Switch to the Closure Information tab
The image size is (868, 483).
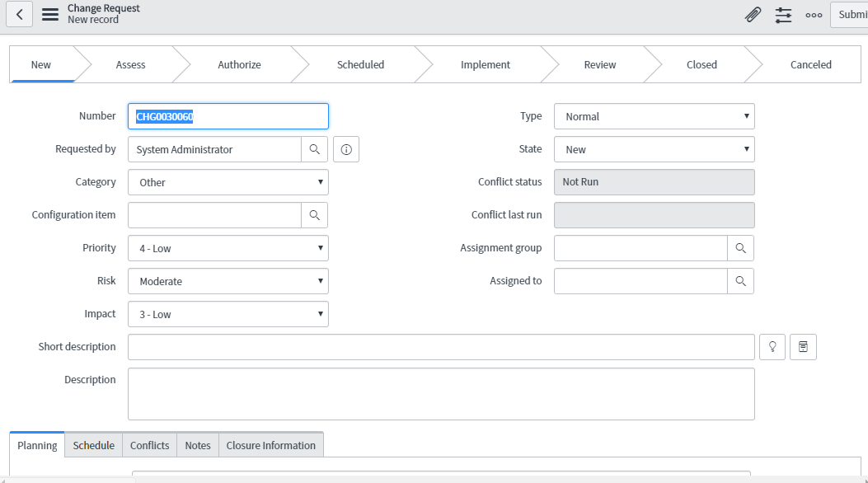tap(270, 445)
